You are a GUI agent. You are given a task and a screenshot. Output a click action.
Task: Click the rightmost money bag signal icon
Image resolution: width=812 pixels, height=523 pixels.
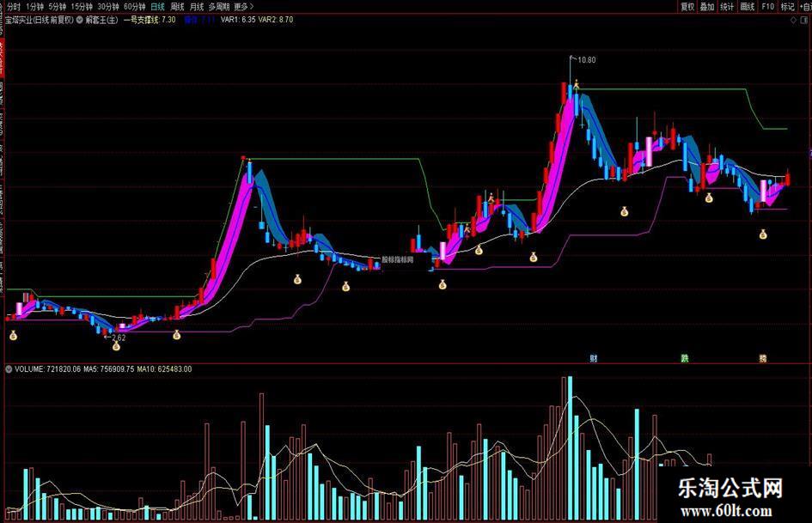(763, 234)
